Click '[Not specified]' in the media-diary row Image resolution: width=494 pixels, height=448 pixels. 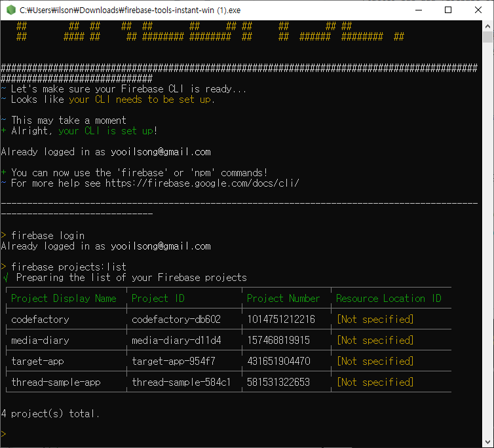point(375,340)
